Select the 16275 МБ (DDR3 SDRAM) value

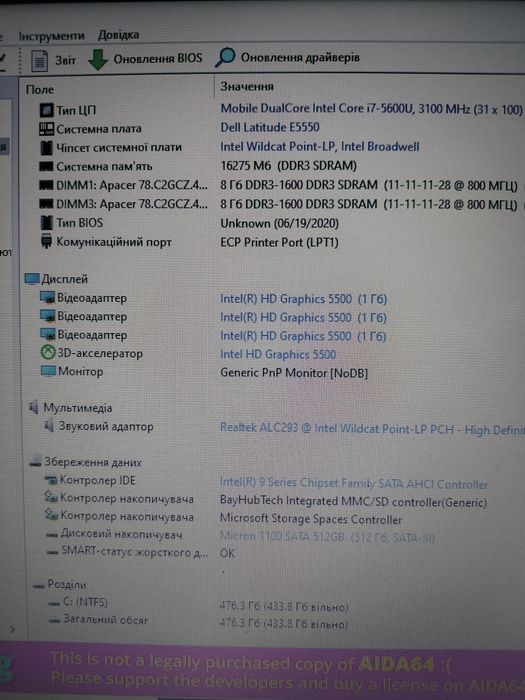pyautogui.click(x=288, y=166)
